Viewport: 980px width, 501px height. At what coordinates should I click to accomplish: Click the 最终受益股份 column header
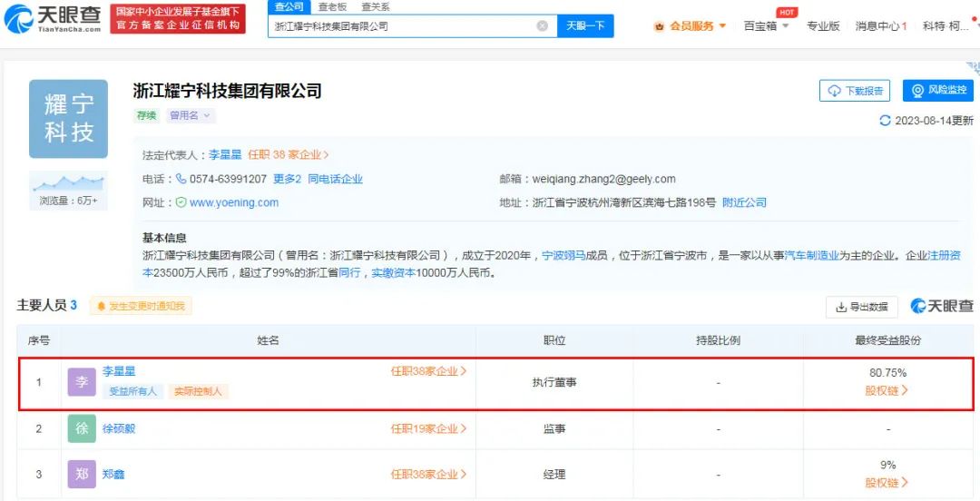tap(888, 340)
